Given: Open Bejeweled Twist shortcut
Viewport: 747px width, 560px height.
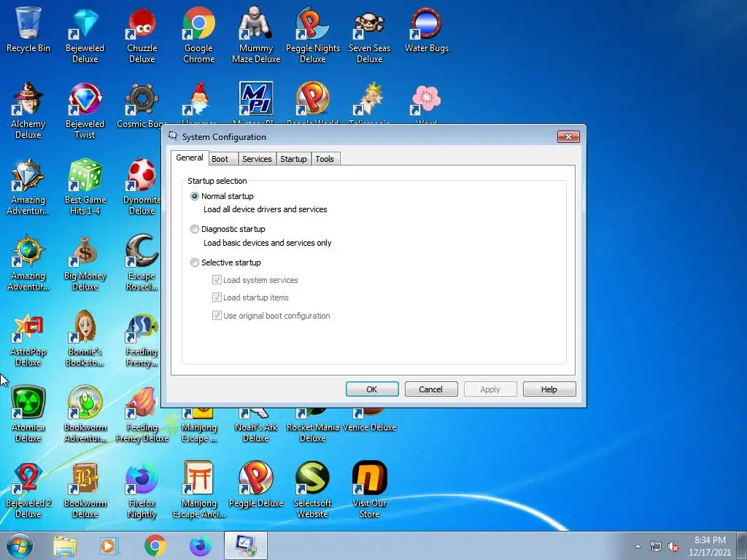Looking at the screenshot, I should point(85,111).
